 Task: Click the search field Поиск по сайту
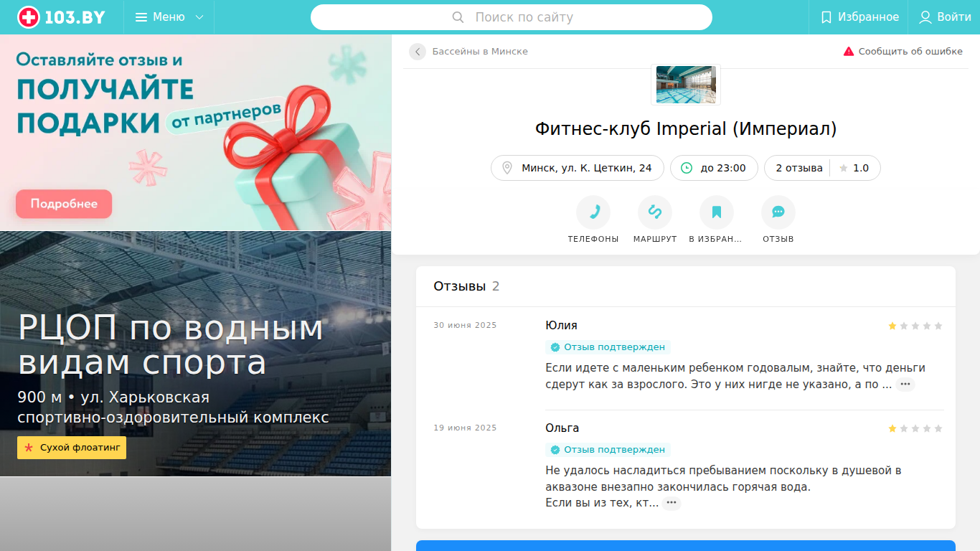[512, 17]
